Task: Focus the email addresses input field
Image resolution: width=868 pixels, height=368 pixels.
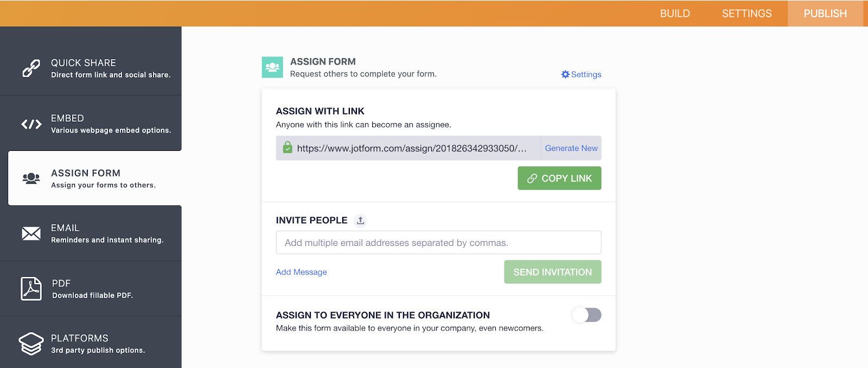Action: 438,243
